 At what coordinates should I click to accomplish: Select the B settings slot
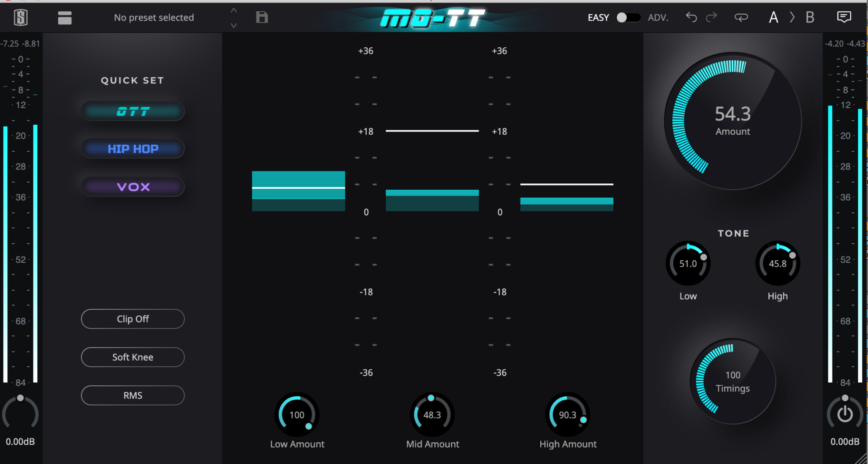(810, 17)
